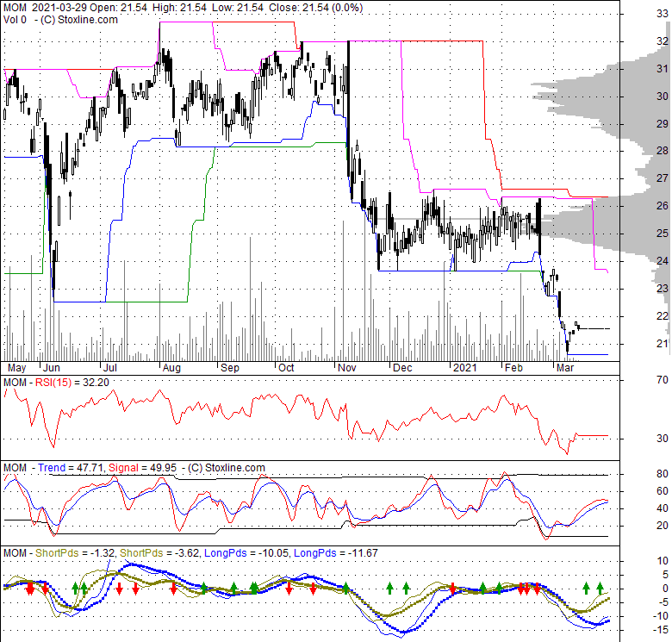Image resolution: width=672 pixels, height=642 pixels.
Task: Click the (C) Stoxline.com label in the Trend panel
Action: click(x=227, y=468)
